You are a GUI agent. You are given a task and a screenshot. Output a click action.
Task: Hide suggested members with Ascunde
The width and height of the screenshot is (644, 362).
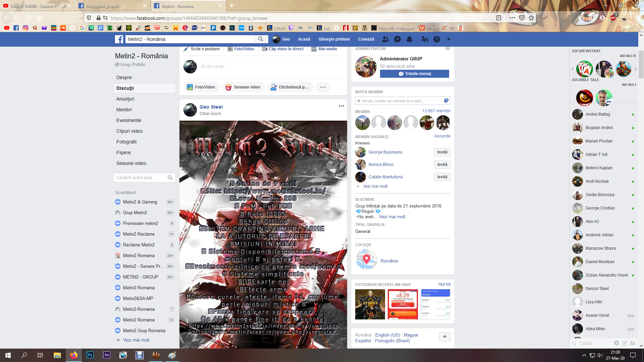point(442,136)
